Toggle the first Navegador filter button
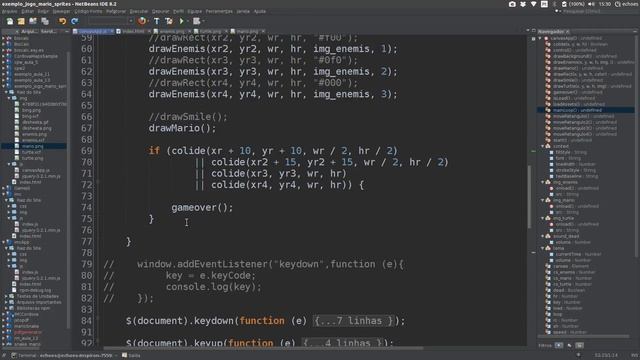640x360 pixels. (x=558, y=345)
